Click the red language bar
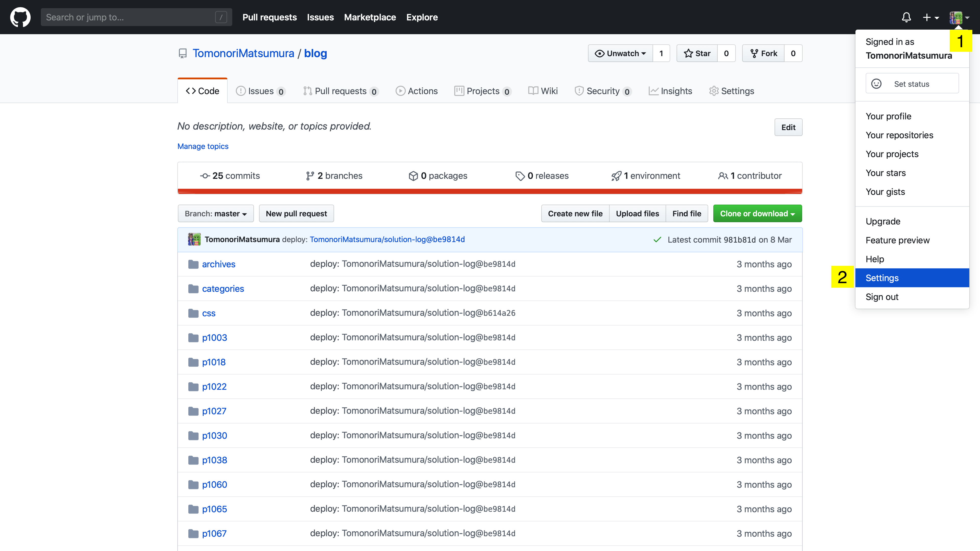980x551 pixels. [x=490, y=191]
